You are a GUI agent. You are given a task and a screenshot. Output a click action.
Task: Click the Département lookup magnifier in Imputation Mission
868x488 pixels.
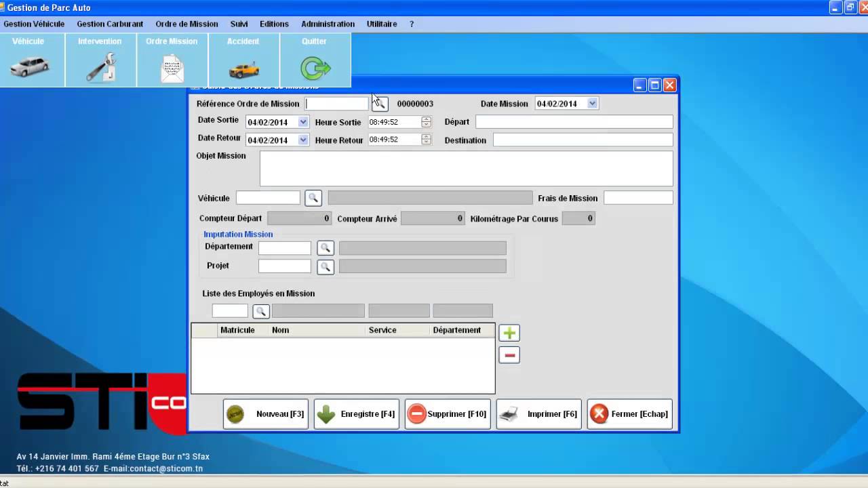(x=325, y=248)
